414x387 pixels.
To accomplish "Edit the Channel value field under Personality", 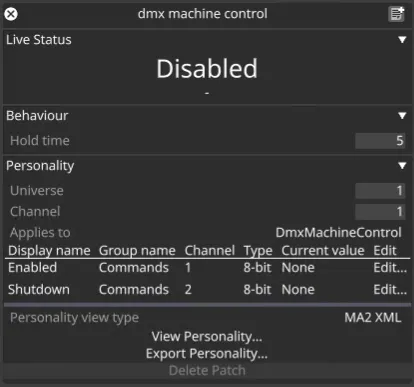I will (380, 212).
